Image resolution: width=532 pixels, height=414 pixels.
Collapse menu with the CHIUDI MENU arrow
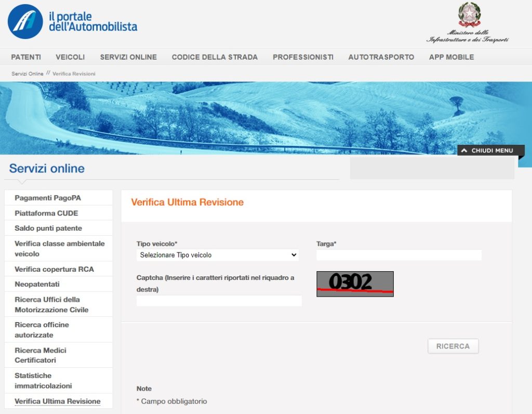(x=464, y=150)
